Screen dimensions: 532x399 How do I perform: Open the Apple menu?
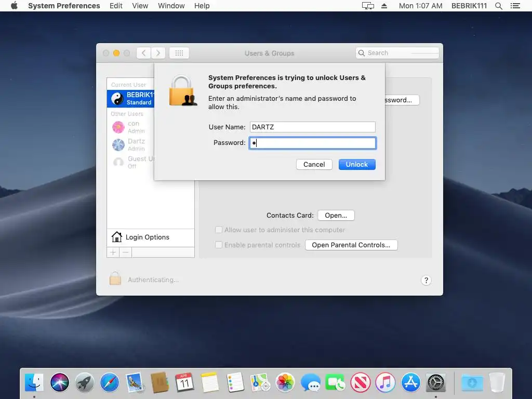[14, 6]
